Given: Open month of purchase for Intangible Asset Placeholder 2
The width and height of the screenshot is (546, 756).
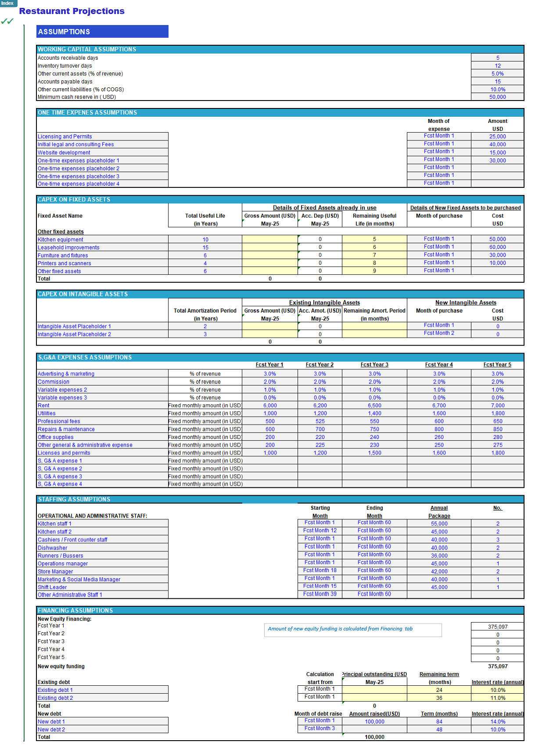Looking at the screenshot, I should [439, 334].
